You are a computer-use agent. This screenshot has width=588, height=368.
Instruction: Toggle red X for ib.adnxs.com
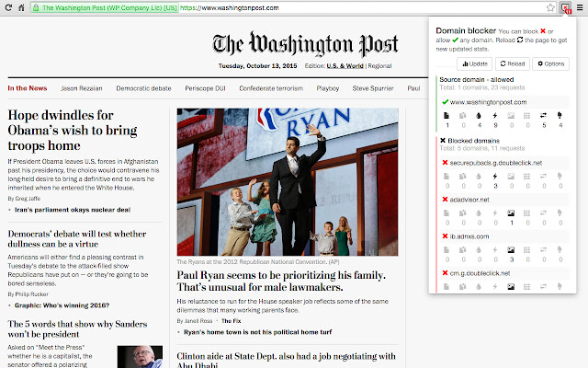(x=445, y=236)
